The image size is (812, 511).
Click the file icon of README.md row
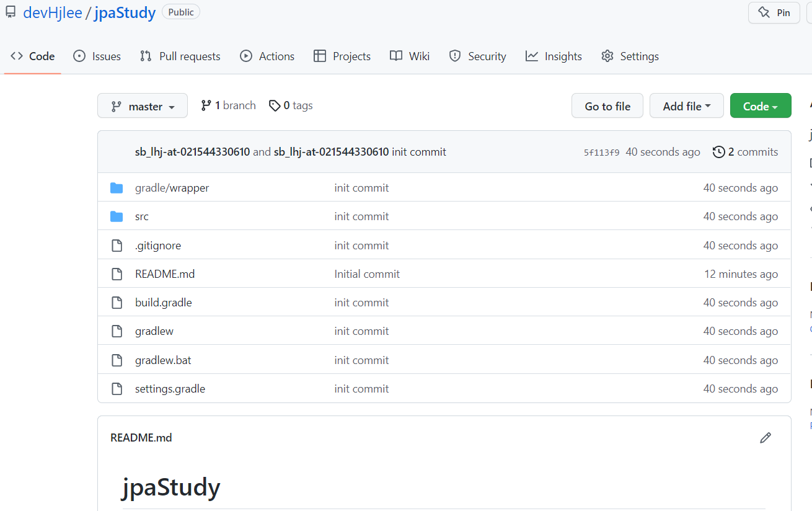click(x=117, y=274)
